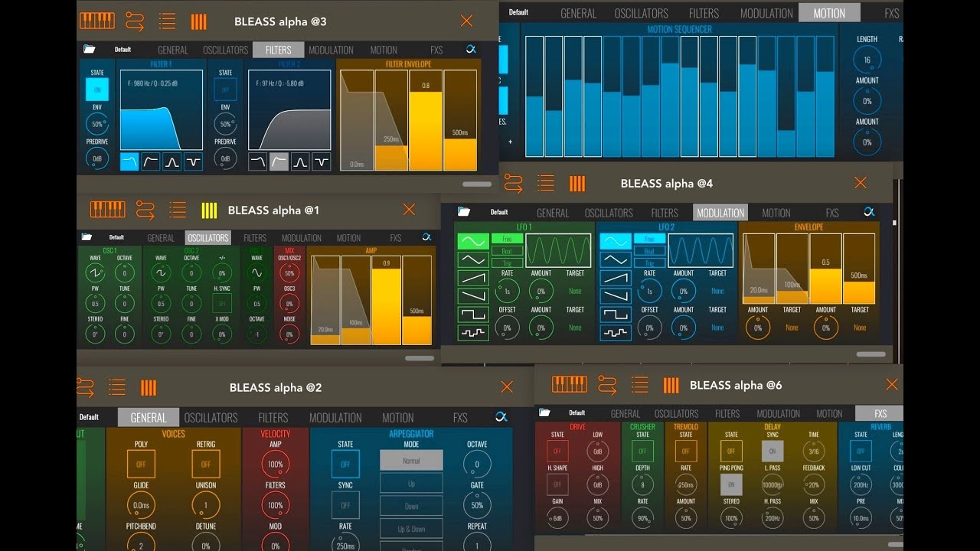Viewport: 980px width, 551px height.
Task: Enable Crusher STATE switch
Action: [642, 451]
